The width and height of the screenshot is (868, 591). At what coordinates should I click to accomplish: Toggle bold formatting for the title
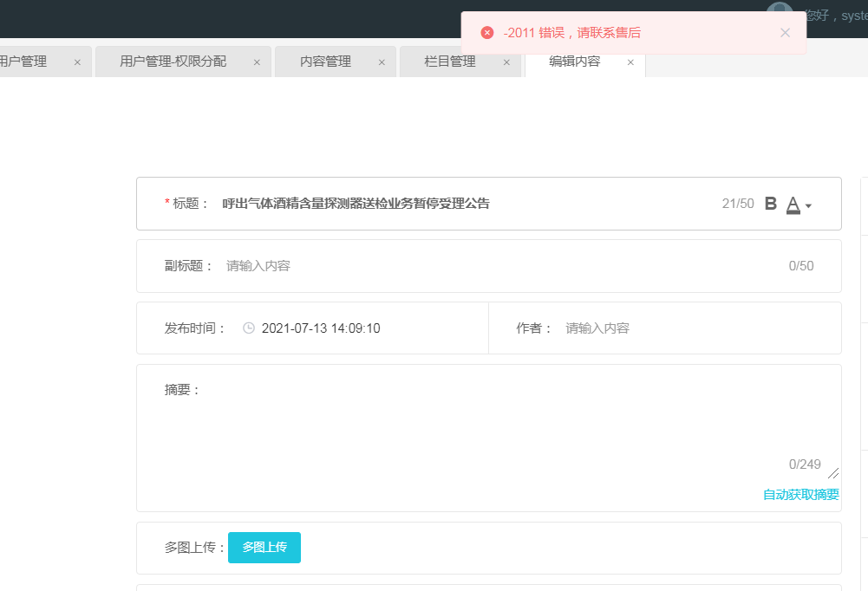point(770,205)
